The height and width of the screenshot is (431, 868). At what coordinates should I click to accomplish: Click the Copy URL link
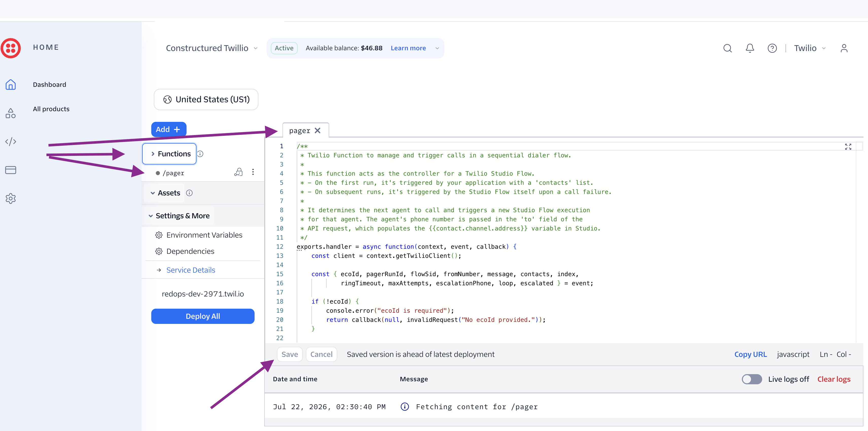pos(750,354)
